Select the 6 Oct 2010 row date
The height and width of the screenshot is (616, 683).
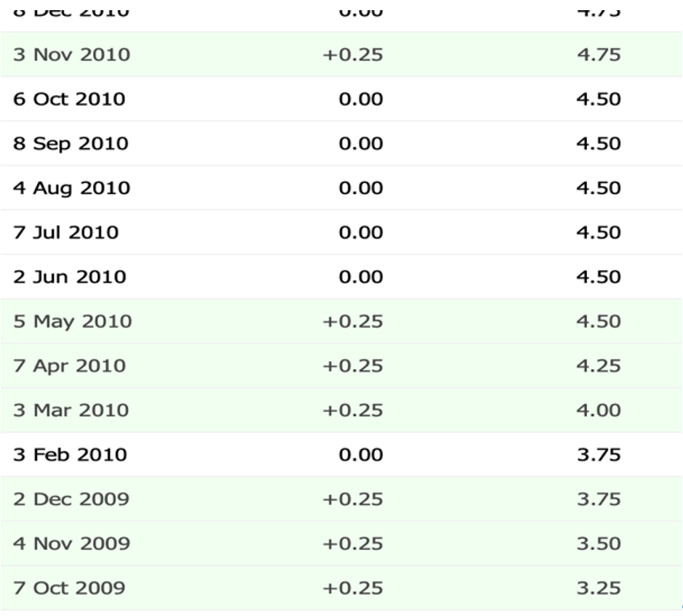pos(69,99)
